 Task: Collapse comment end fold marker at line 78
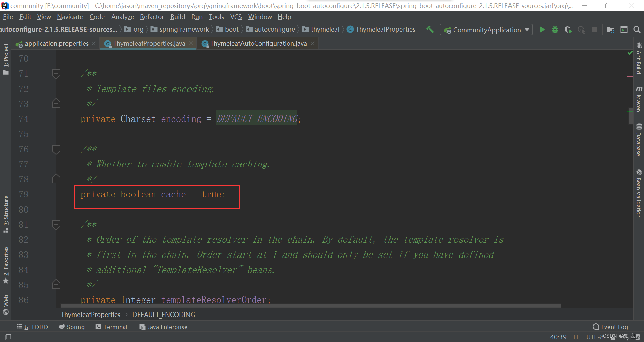(56, 179)
